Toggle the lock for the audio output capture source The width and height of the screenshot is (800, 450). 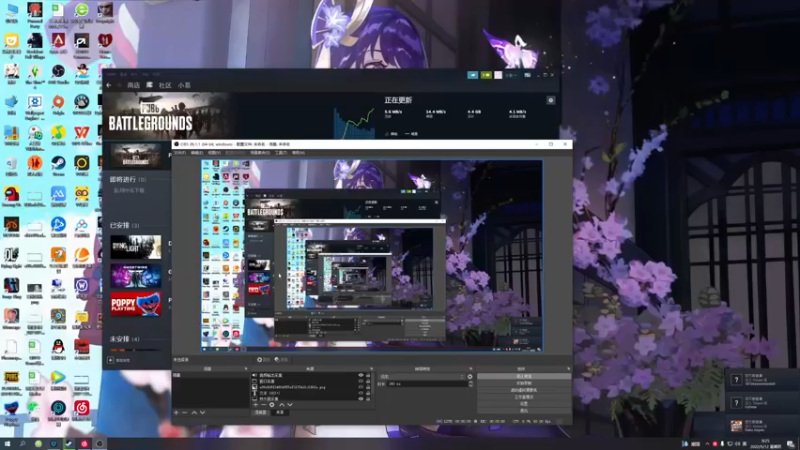368,375
